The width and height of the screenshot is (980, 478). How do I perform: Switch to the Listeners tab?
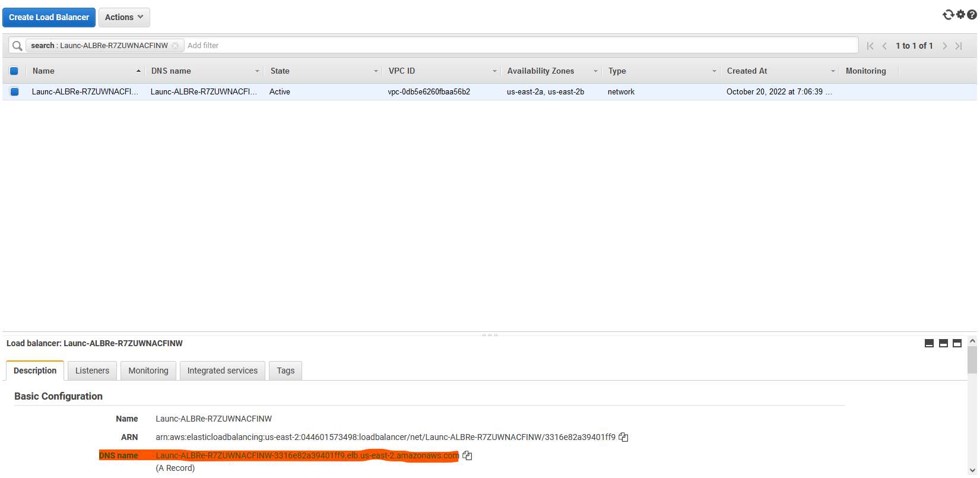point(92,371)
